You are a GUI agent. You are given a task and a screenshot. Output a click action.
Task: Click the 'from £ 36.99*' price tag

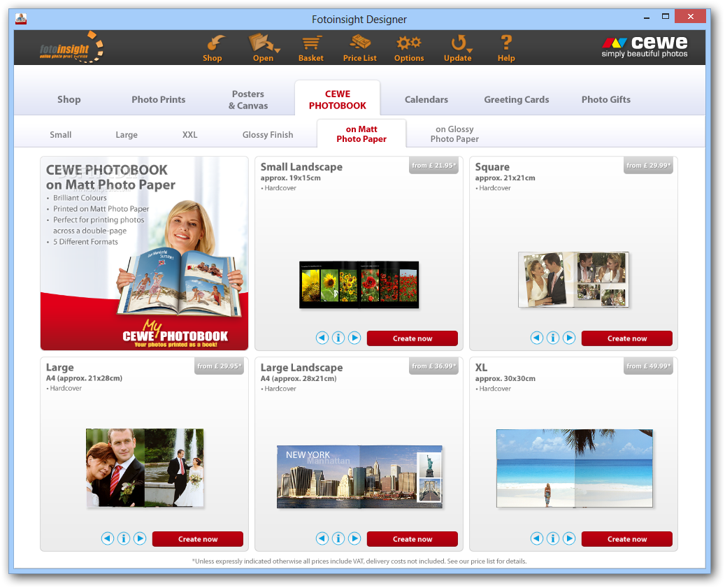(x=433, y=366)
